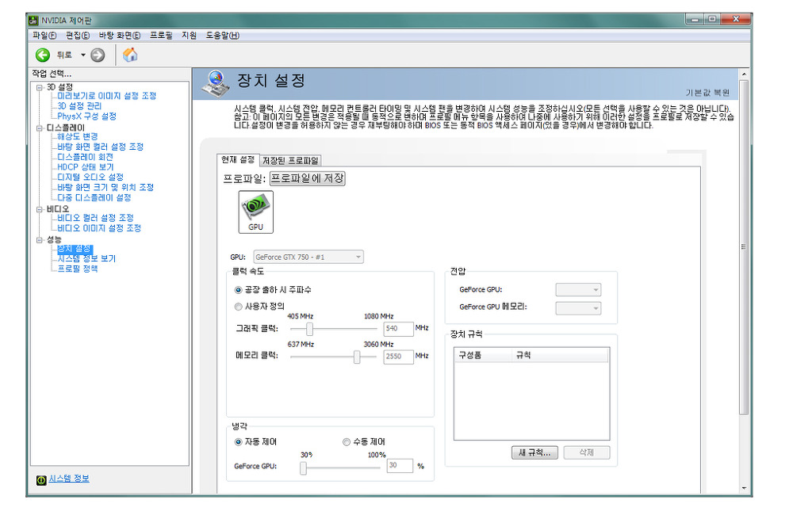Screen dimensions: 812x519
Task: Open the 파일 menu
Action: [44, 35]
